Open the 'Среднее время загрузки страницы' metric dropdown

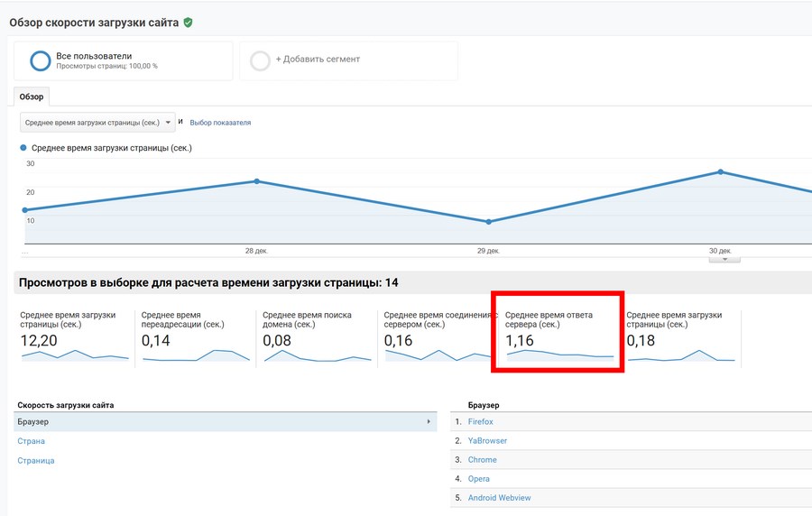(x=97, y=123)
